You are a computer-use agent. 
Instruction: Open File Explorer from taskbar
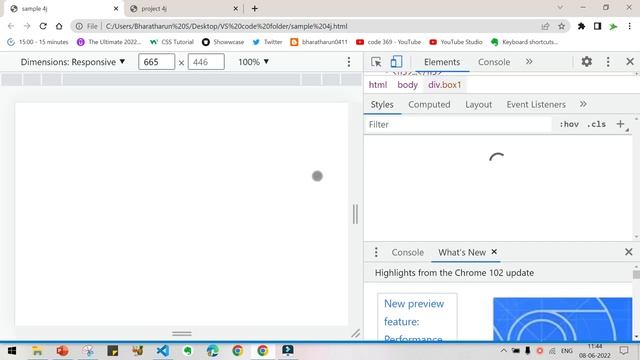coord(37,351)
